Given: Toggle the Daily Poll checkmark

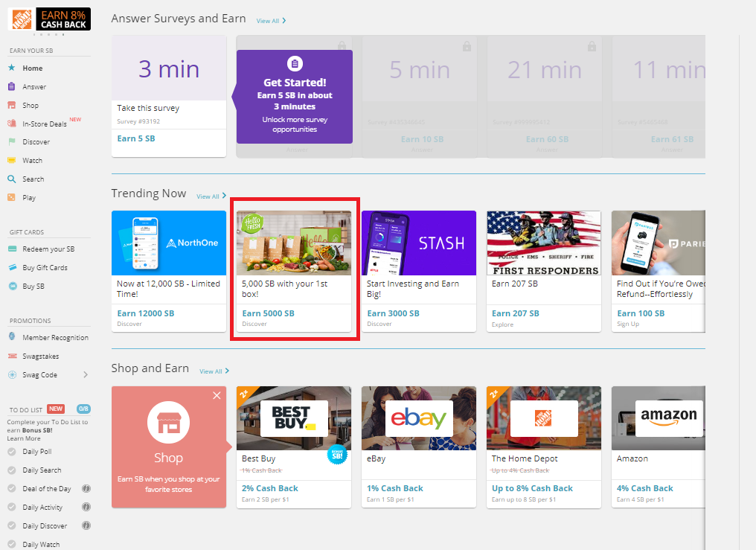Looking at the screenshot, I should (12, 452).
